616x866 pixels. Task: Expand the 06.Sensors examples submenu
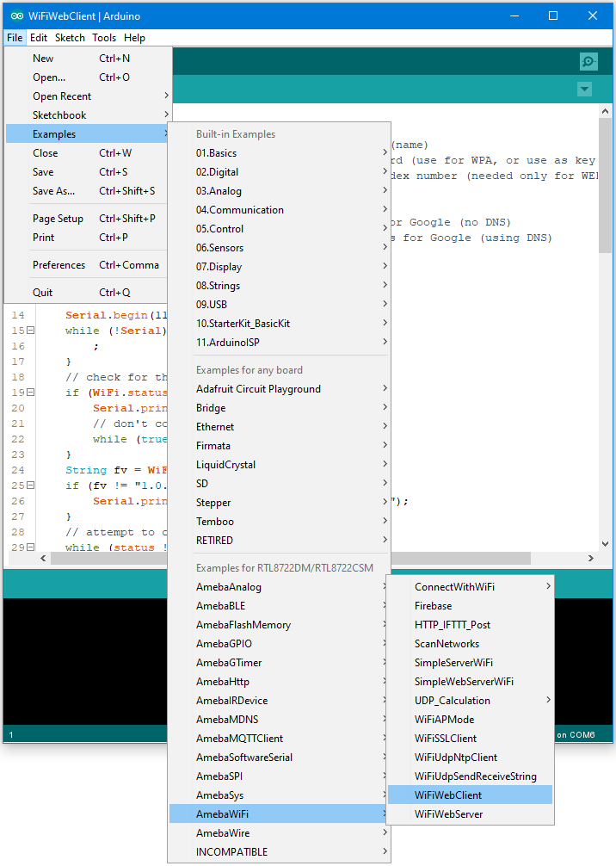click(280, 248)
